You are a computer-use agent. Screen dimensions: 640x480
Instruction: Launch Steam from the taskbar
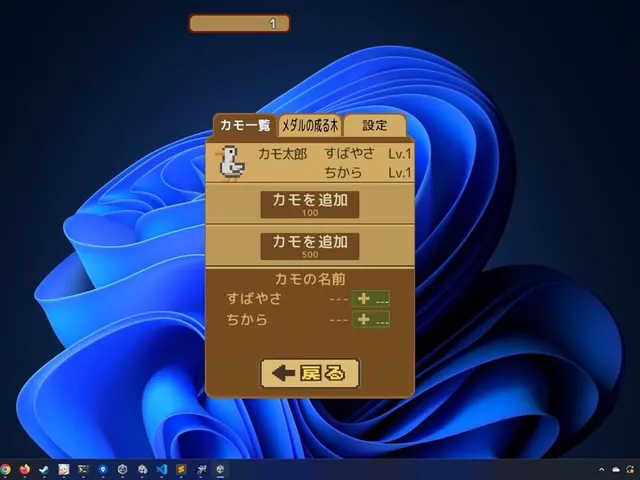coord(44,470)
